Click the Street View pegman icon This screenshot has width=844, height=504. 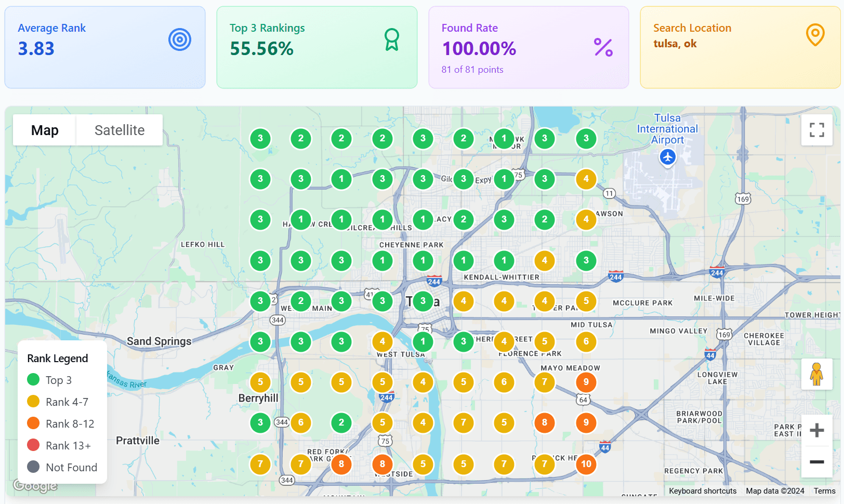click(817, 374)
